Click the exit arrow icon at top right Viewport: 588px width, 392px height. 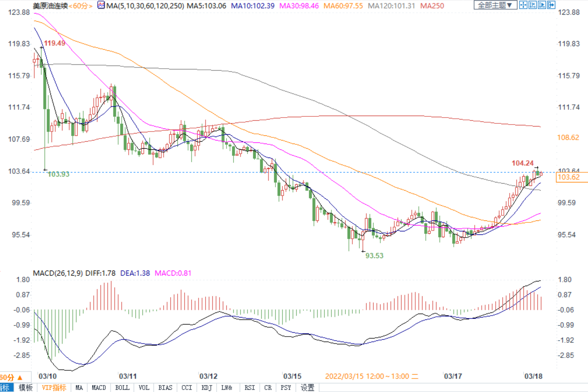click(x=551, y=5)
